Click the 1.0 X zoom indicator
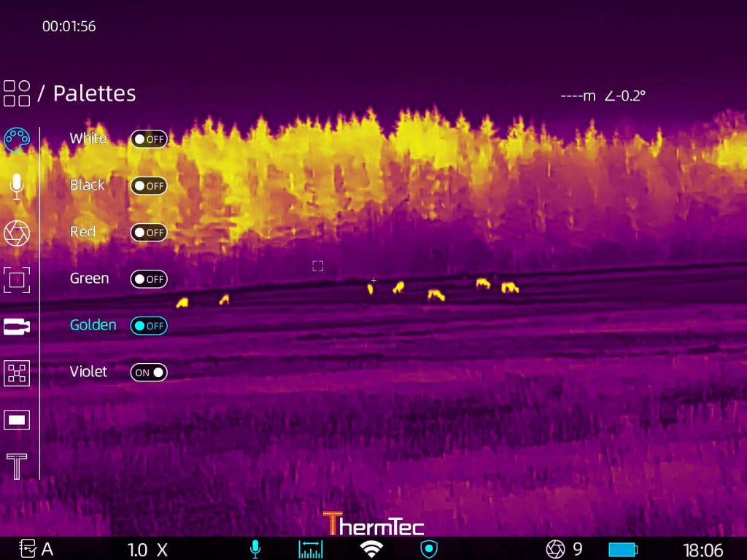Image resolution: width=747 pixels, height=560 pixels. tap(147, 550)
